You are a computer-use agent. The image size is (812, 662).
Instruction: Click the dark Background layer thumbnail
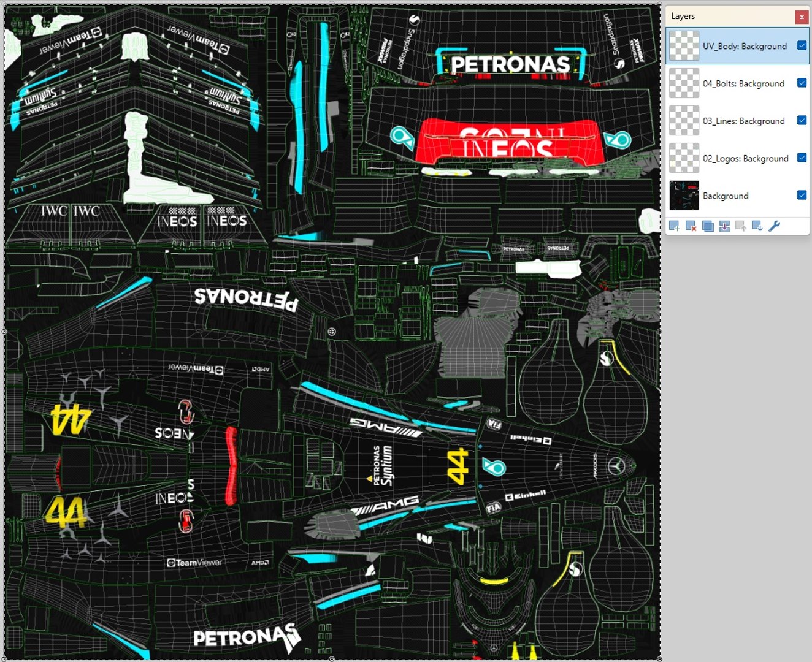(684, 196)
